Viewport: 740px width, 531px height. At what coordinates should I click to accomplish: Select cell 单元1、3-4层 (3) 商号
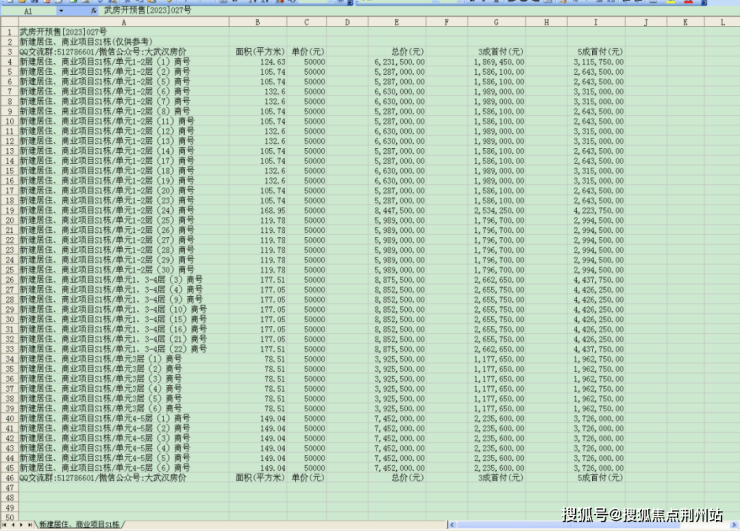[x=124, y=280]
